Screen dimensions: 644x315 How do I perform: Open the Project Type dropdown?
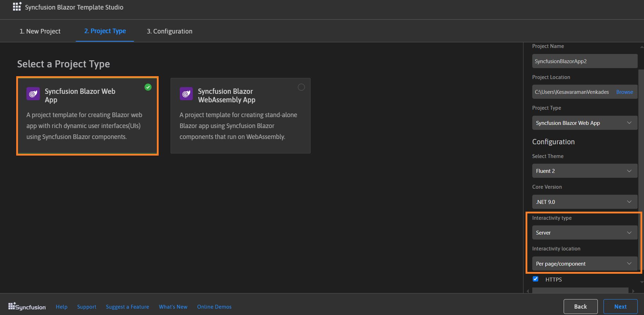click(x=585, y=123)
